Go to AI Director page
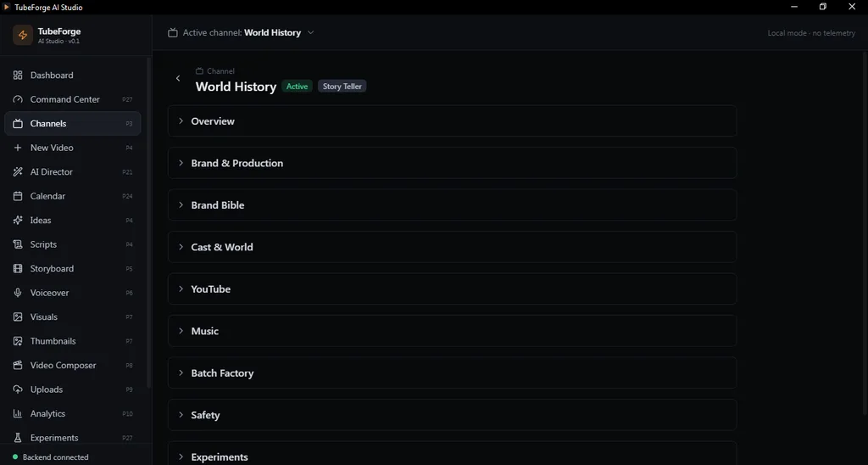The width and height of the screenshot is (868, 465). 73,171
